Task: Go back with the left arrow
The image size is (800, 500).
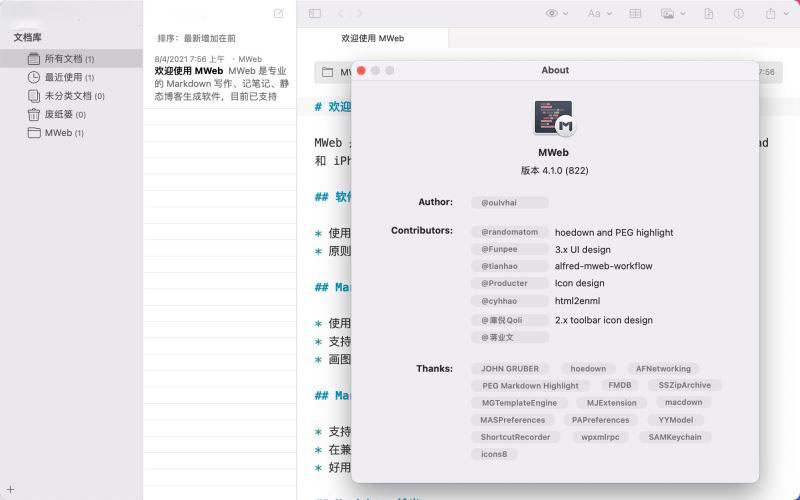Action: pyautogui.click(x=341, y=14)
